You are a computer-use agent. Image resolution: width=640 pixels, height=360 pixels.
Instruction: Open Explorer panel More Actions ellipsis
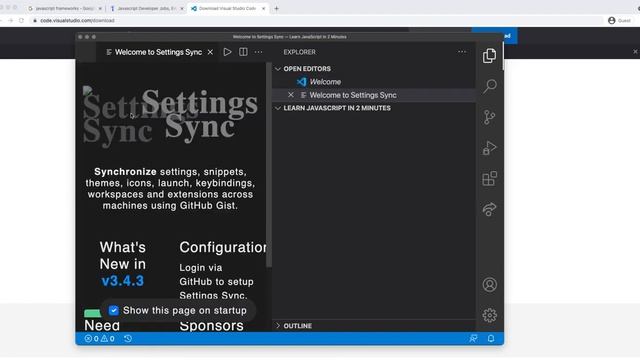click(462, 52)
